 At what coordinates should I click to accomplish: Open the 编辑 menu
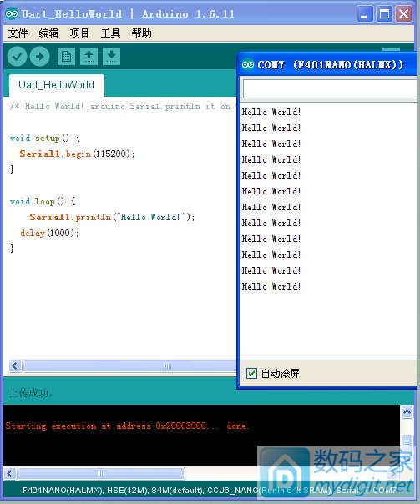[48, 33]
